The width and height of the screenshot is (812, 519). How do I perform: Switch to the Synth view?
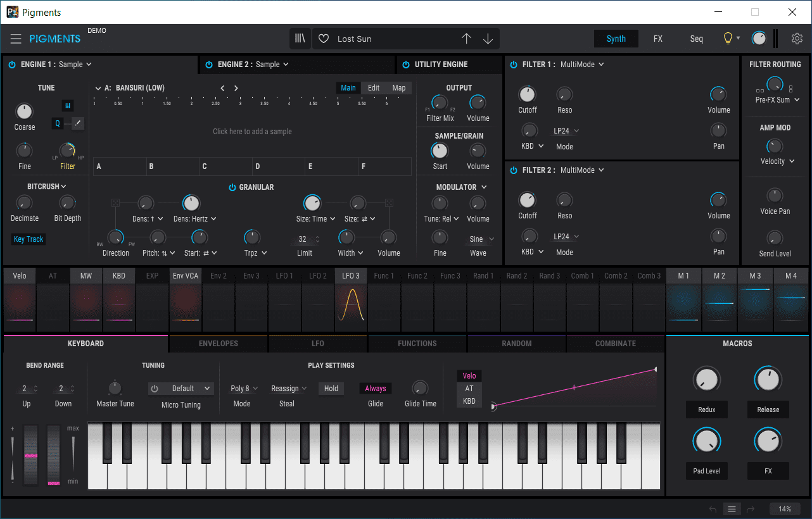[x=616, y=39]
